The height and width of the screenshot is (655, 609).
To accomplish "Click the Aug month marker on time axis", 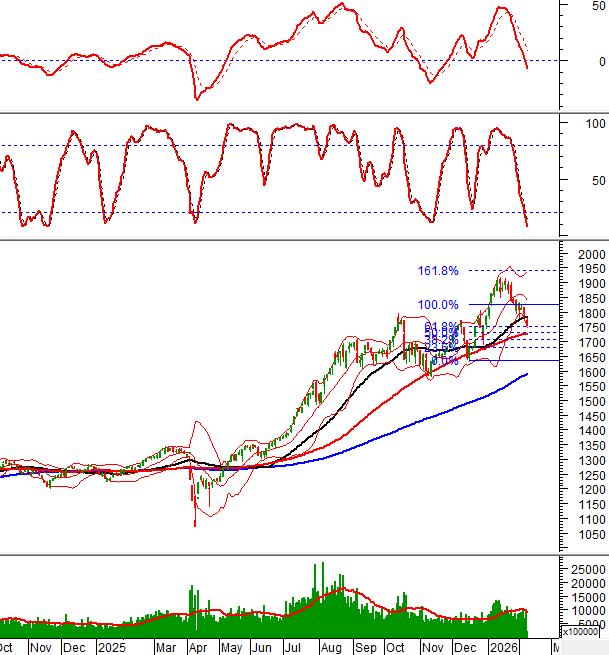I will pyautogui.click(x=333, y=647).
